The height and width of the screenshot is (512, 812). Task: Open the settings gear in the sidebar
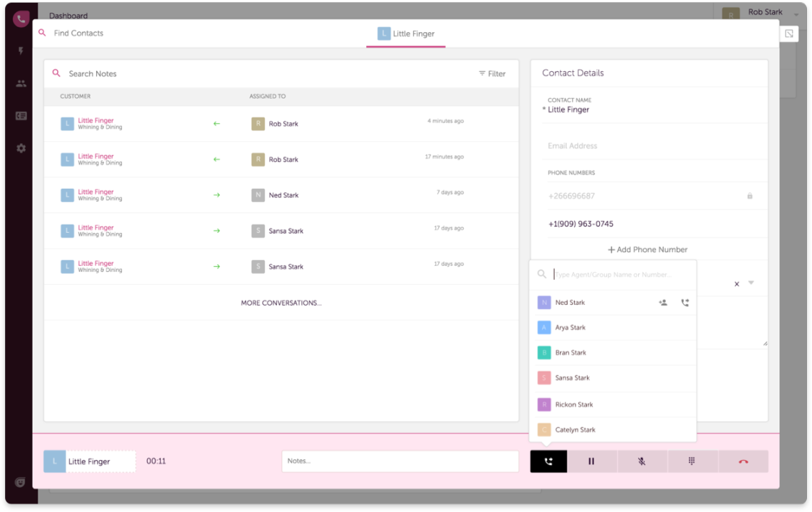click(21, 147)
